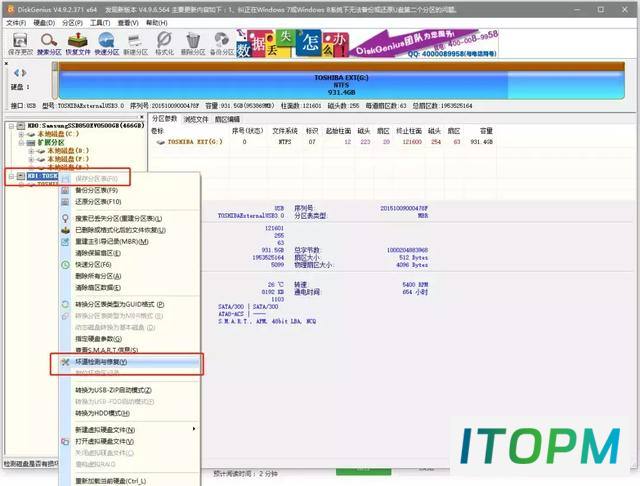The image size is (640, 486).
Task: Click the rebuild MBR menu icon
Action: (x=65, y=242)
